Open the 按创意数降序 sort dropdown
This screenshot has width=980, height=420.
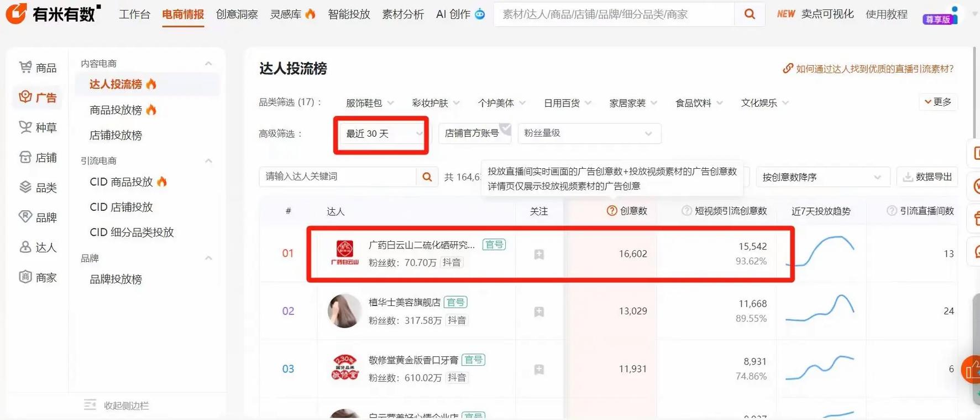coord(822,177)
